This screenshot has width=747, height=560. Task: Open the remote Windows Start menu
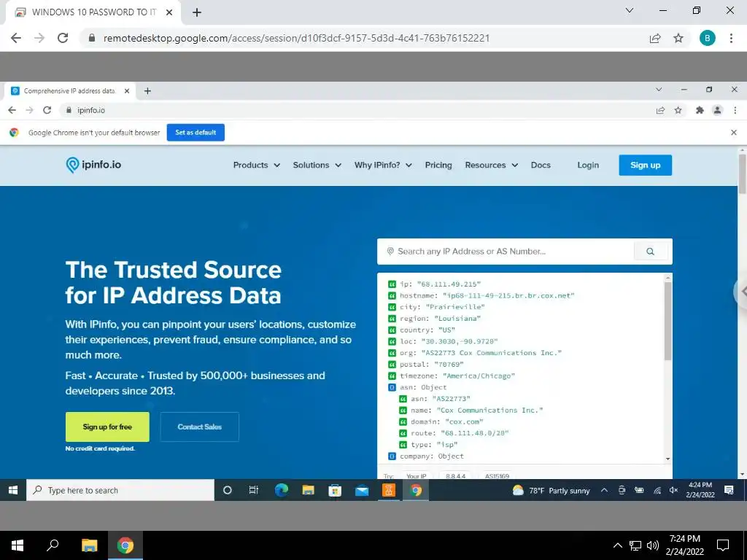(x=13, y=490)
